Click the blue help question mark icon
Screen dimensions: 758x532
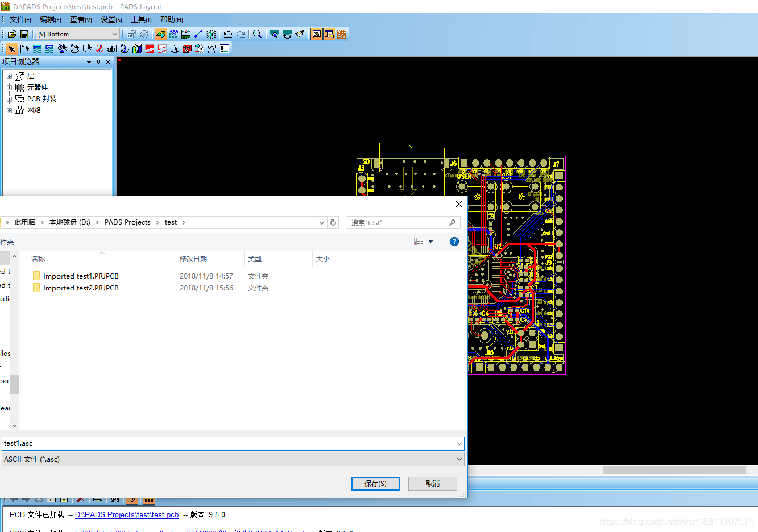tap(454, 242)
